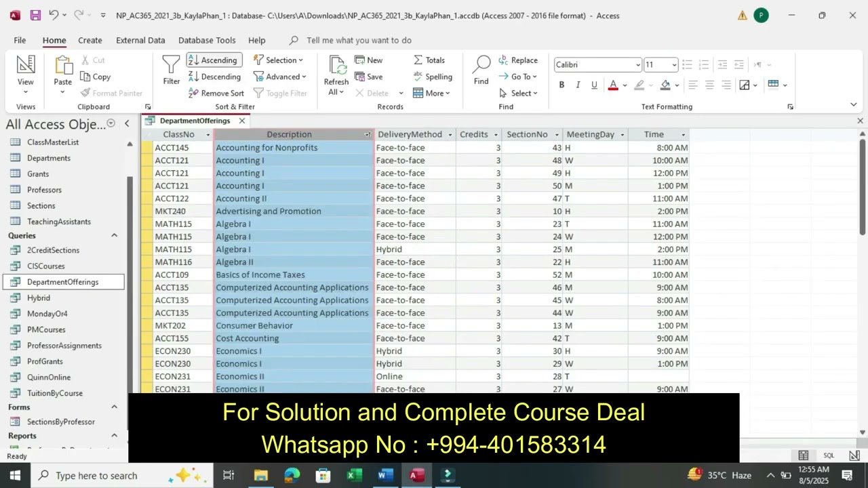This screenshot has height=488, width=868.
Task: Align text left
Action: pyautogui.click(x=692, y=85)
